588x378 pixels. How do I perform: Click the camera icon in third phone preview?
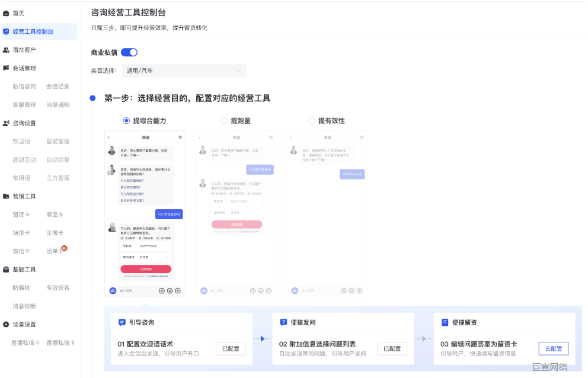pyautogui.click(x=295, y=291)
